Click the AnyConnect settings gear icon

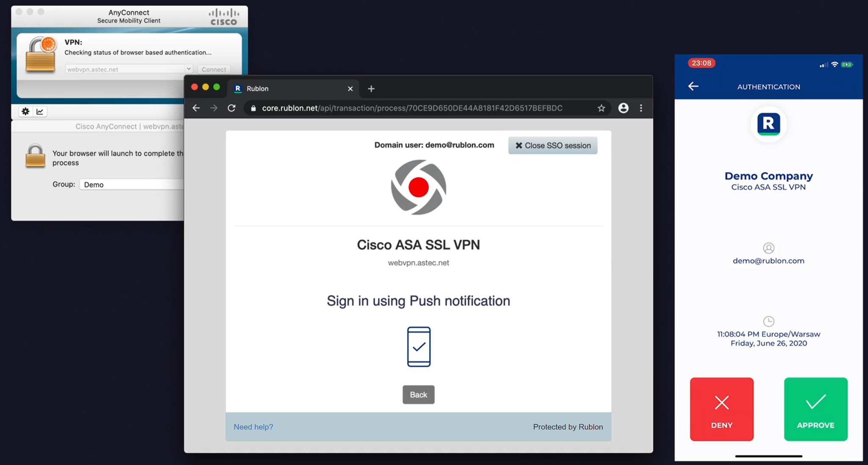click(x=25, y=111)
